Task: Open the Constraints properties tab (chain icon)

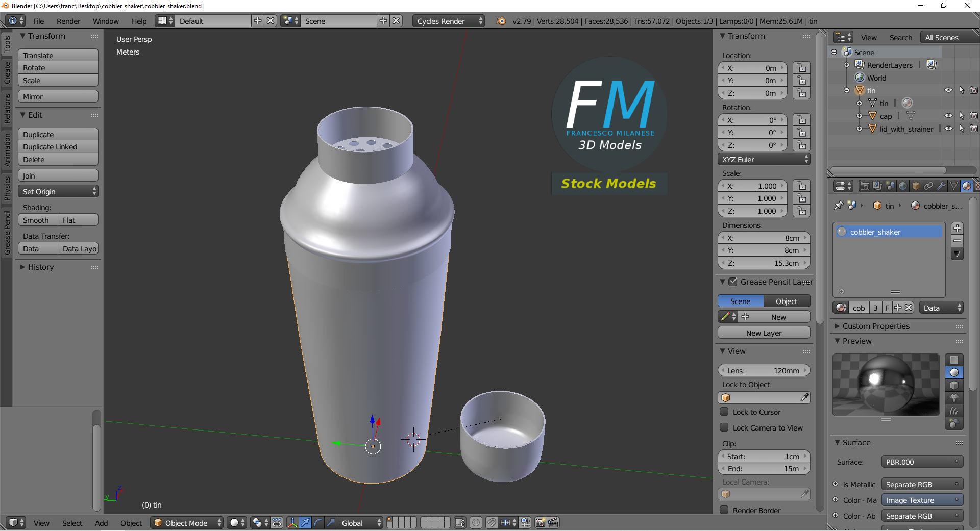Action: click(x=928, y=186)
